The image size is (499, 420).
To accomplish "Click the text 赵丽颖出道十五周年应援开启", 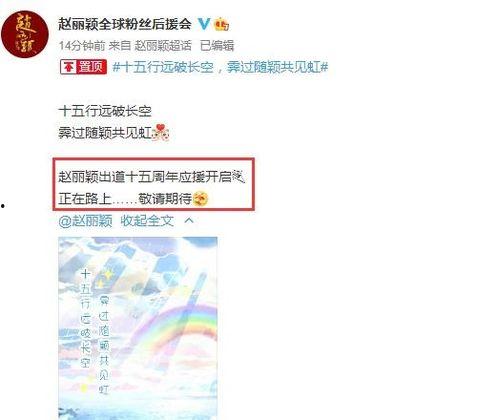I will (x=145, y=177).
